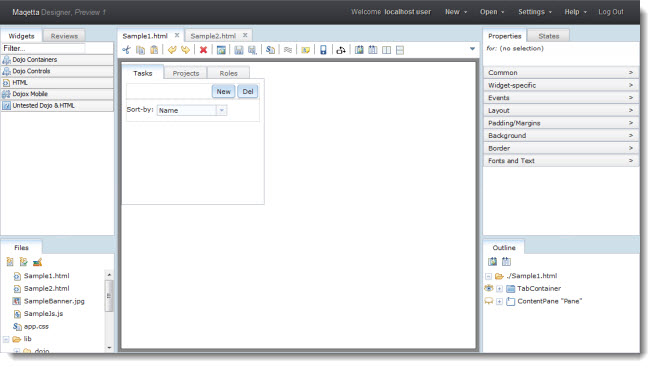The image size is (655, 368).
Task: Click the Paste clipboard icon in editor toolbar
Action: 154,50
